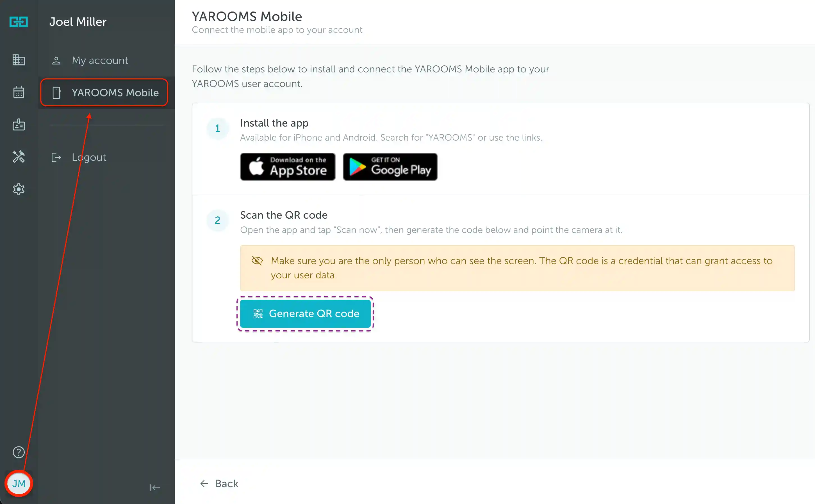Click the left arrow icon next to Back
This screenshot has height=504, width=815.
click(204, 484)
